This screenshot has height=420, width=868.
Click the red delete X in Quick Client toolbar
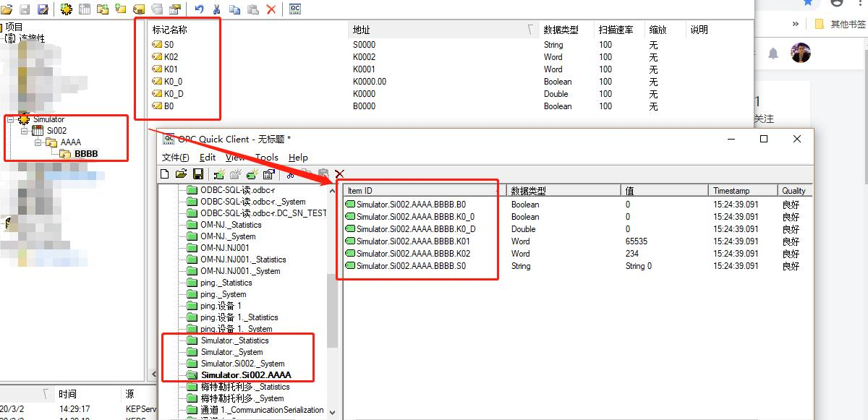click(339, 173)
